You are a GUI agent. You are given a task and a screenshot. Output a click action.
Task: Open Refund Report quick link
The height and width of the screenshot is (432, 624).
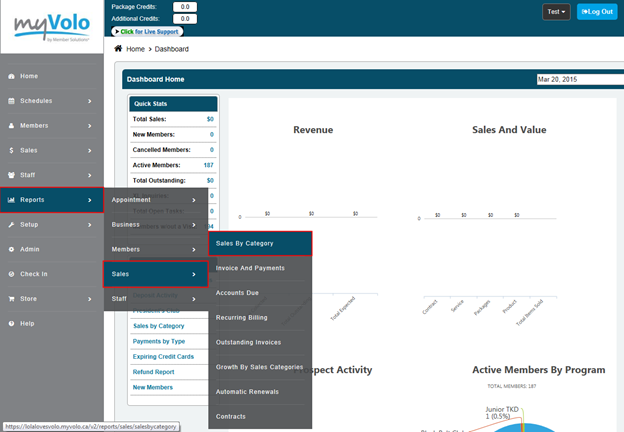coord(153,372)
